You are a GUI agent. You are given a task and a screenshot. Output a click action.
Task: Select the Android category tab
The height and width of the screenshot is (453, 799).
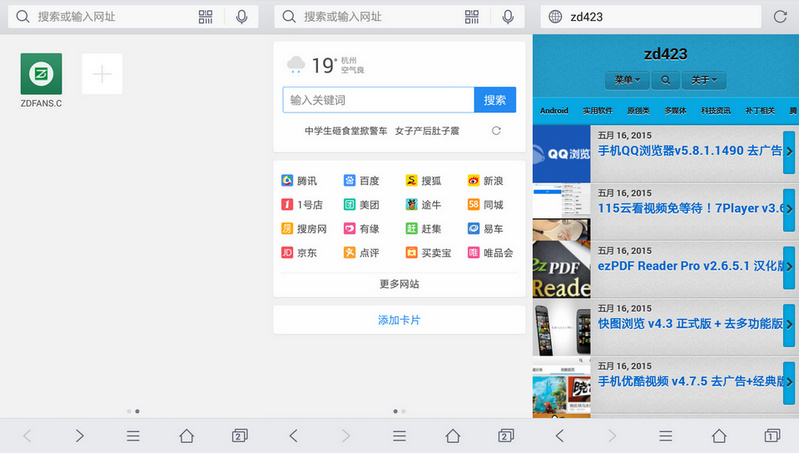tap(553, 110)
